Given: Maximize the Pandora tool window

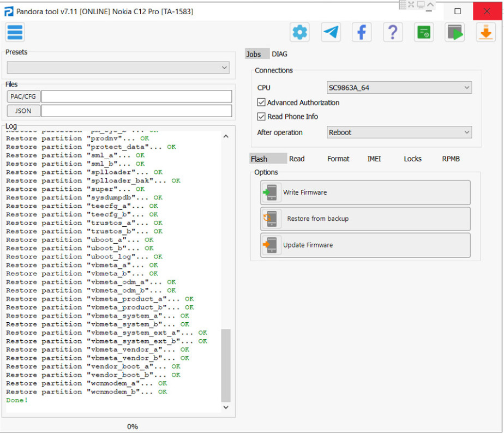Looking at the screenshot, I should tap(458, 11).
